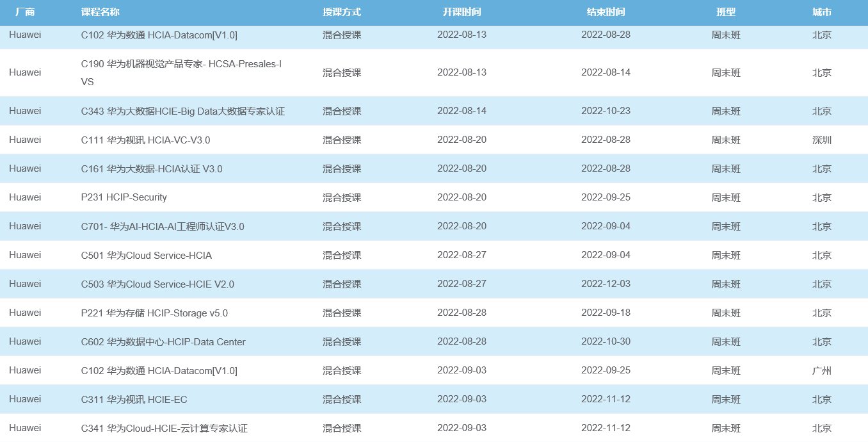Click the 课程名称 column header
Image resolution: width=868 pixels, height=442 pixels.
point(100,12)
